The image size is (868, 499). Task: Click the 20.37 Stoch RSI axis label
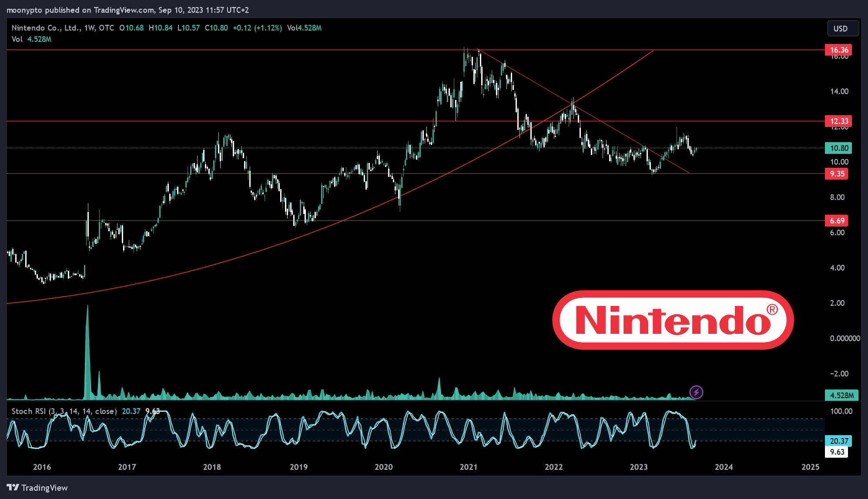838,441
